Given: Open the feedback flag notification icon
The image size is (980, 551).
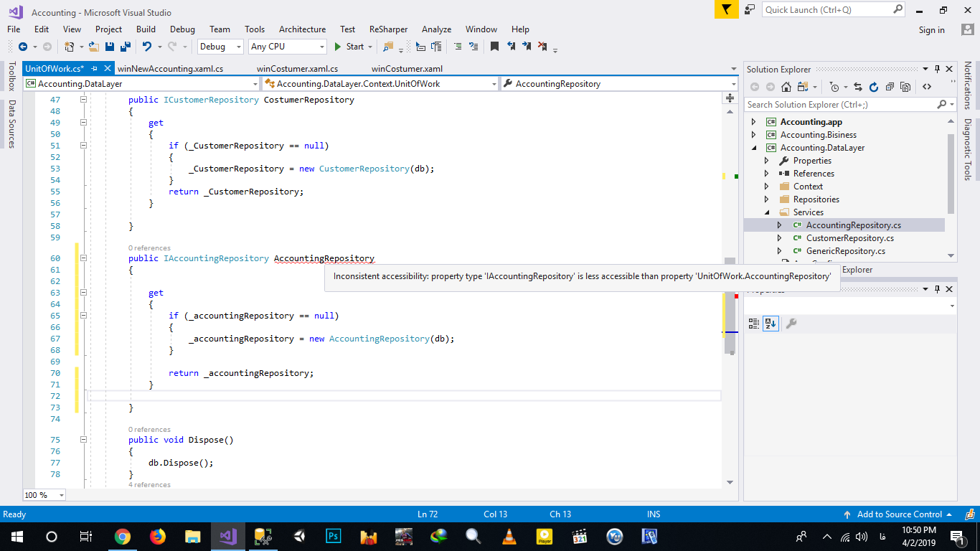Looking at the screenshot, I should pos(727,9).
